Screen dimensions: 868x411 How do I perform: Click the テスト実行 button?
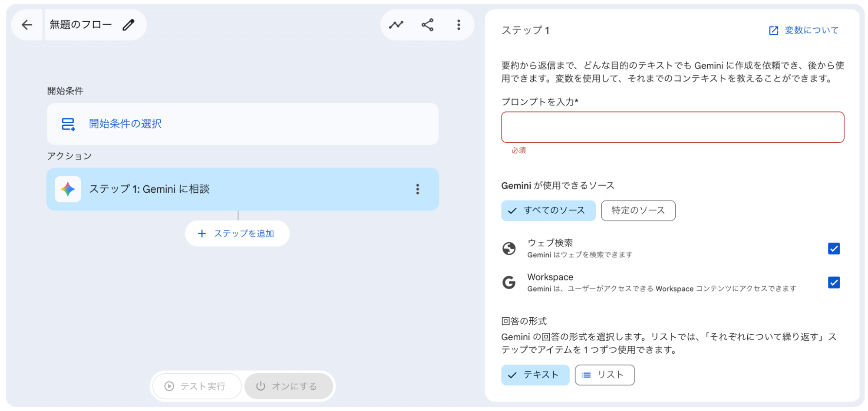point(197,386)
